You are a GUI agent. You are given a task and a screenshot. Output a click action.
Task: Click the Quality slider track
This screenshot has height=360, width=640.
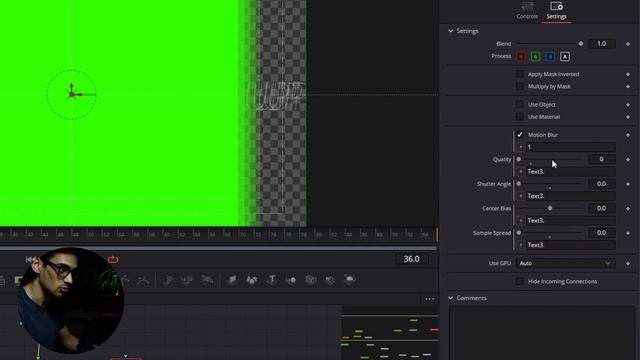point(550,159)
